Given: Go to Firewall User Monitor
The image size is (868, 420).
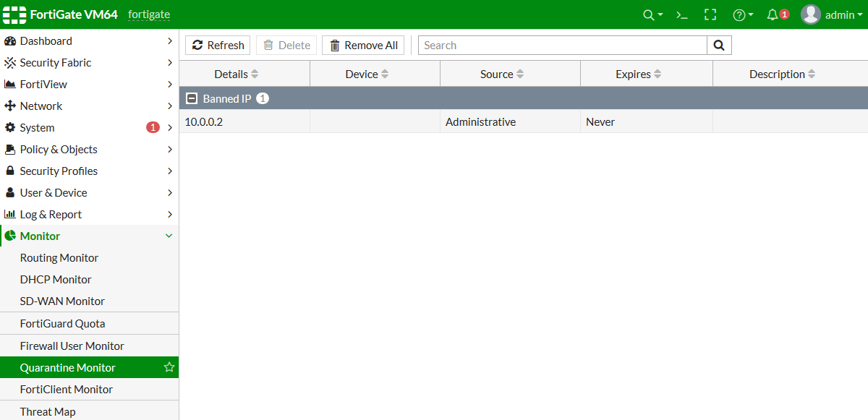Looking at the screenshot, I should tap(72, 346).
